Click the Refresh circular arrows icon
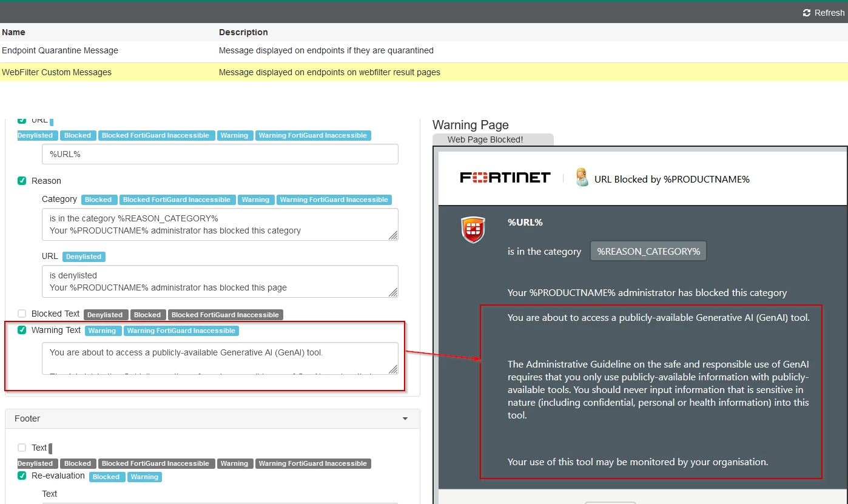848x504 pixels. (806, 13)
